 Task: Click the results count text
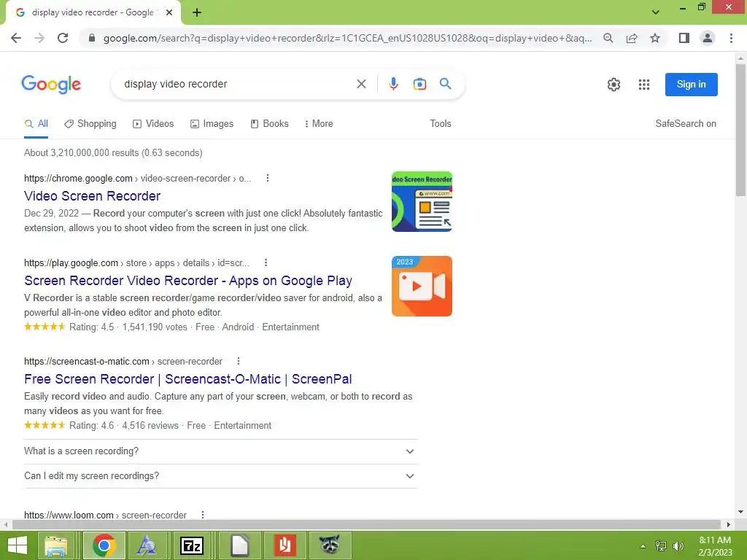[x=113, y=153]
